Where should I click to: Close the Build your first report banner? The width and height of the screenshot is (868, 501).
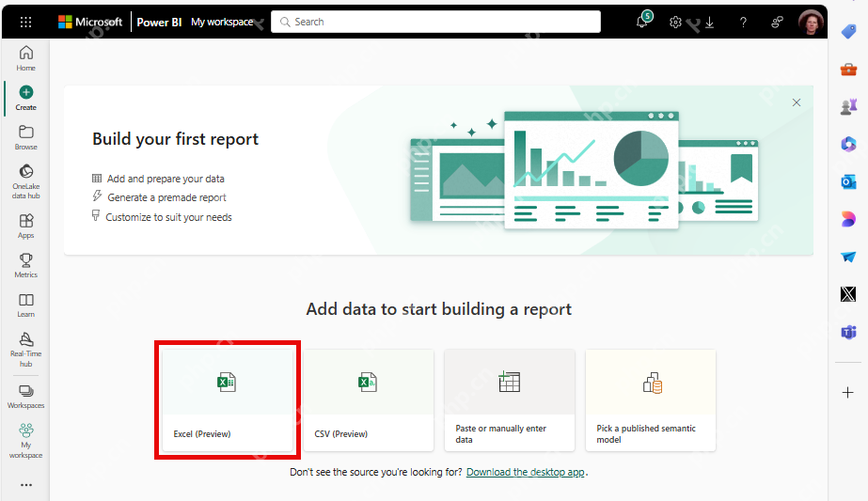click(796, 102)
